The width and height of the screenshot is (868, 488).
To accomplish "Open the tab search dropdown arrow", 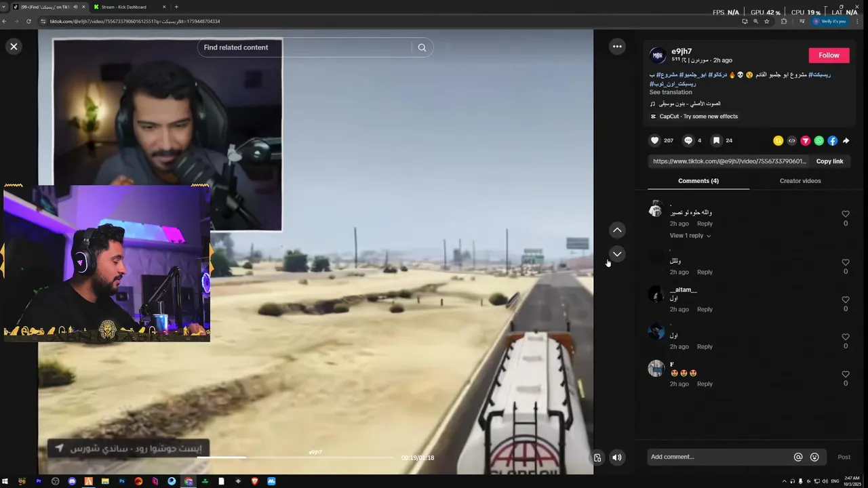I will tap(4, 7).
